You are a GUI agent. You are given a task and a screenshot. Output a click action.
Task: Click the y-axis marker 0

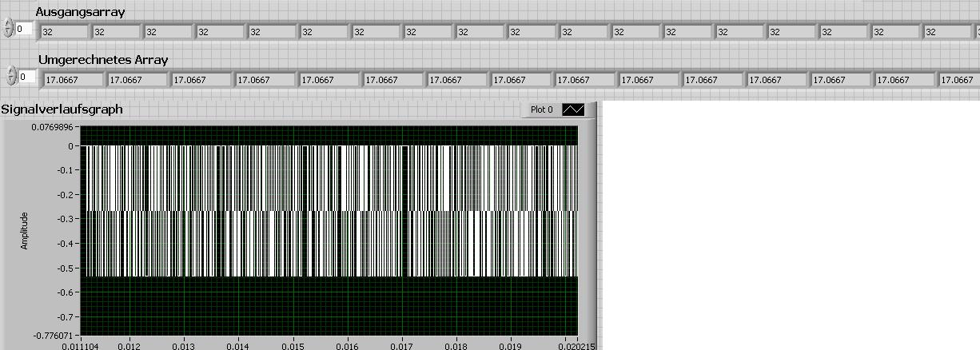pos(72,146)
